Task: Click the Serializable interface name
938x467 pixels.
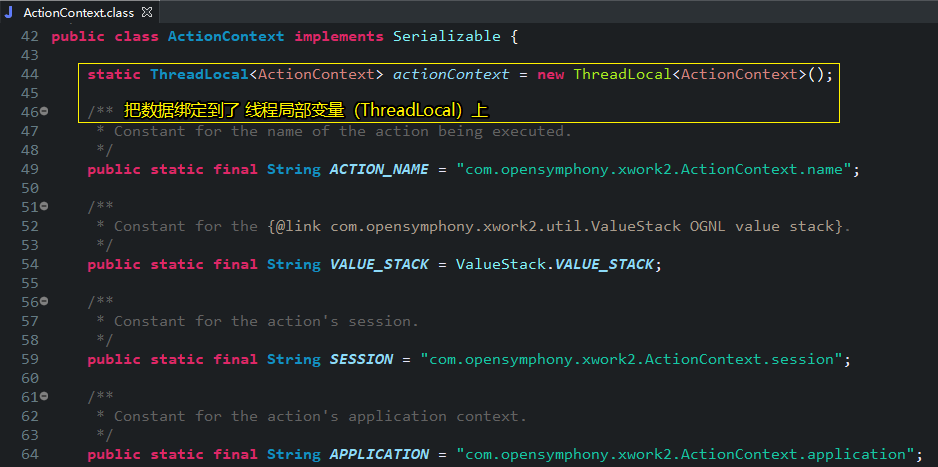Action: [447, 36]
